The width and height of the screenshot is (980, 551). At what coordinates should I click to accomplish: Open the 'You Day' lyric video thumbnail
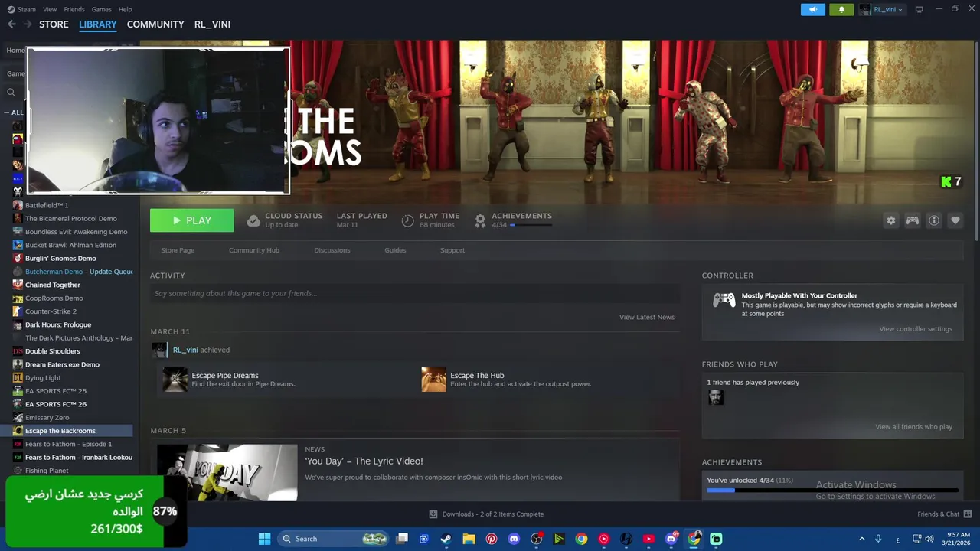pos(227,472)
